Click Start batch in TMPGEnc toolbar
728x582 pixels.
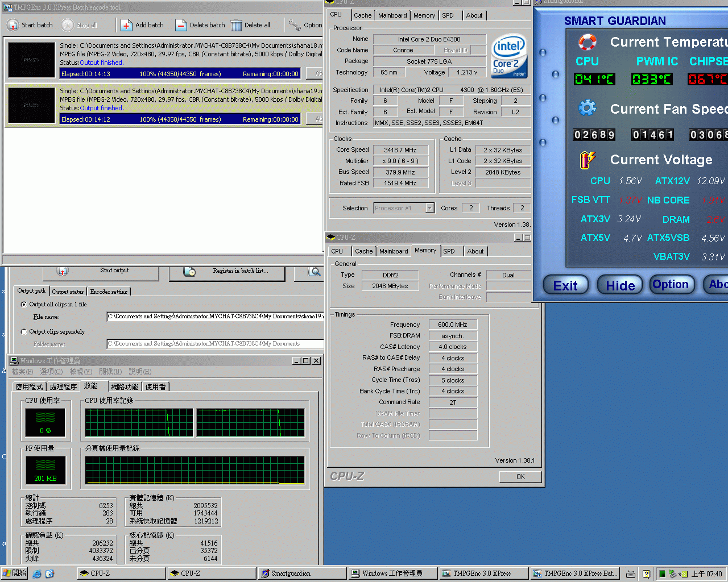tap(30, 25)
